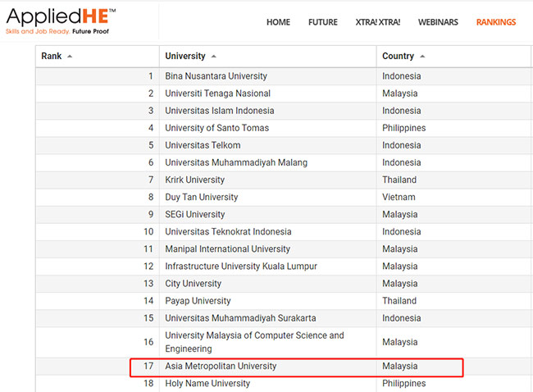Open the HOME menu item

[278, 22]
